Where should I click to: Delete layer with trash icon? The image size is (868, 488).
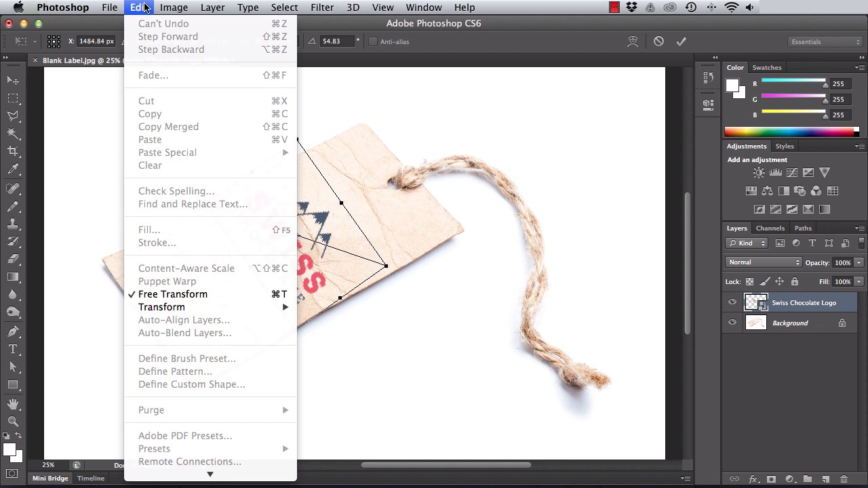click(x=844, y=479)
